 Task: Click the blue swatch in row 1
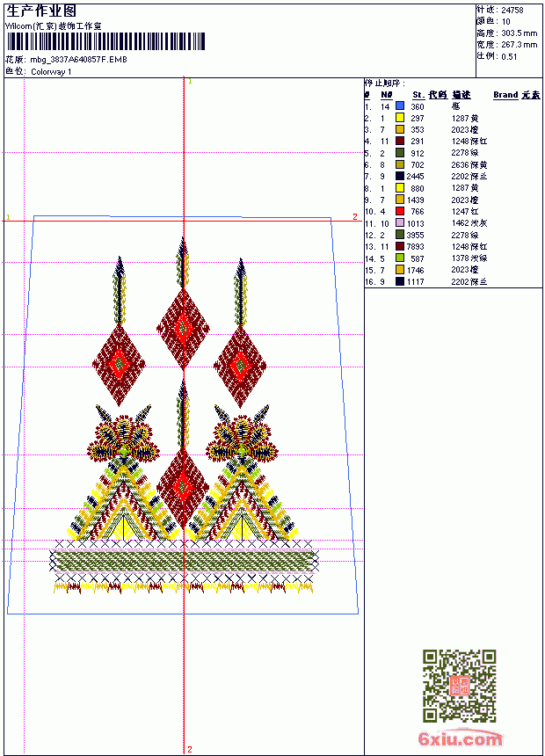(x=399, y=106)
